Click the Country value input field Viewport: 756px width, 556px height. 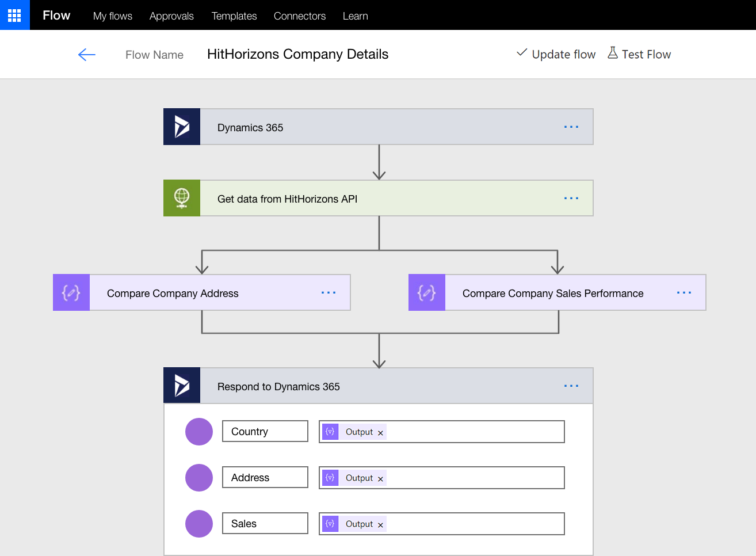(x=442, y=432)
